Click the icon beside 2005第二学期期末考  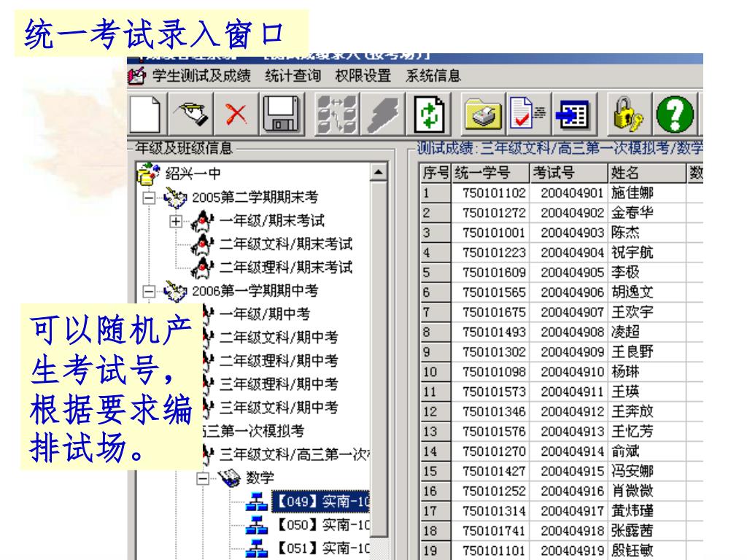tap(174, 197)
